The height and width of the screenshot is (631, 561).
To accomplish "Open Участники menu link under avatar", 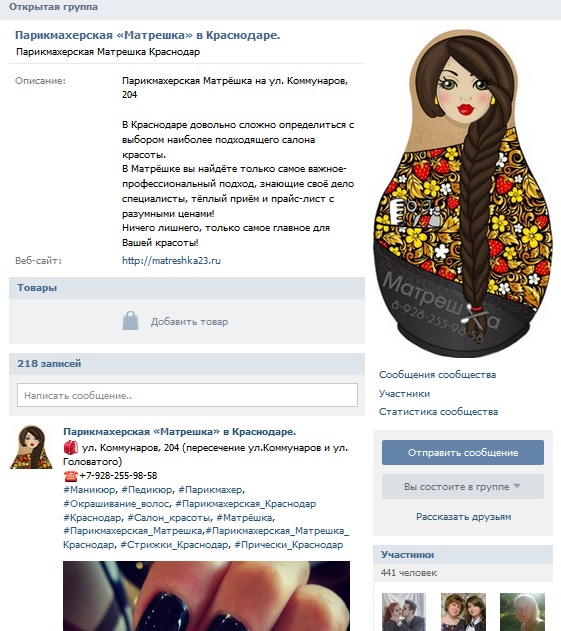I will [x=404, y=394].
